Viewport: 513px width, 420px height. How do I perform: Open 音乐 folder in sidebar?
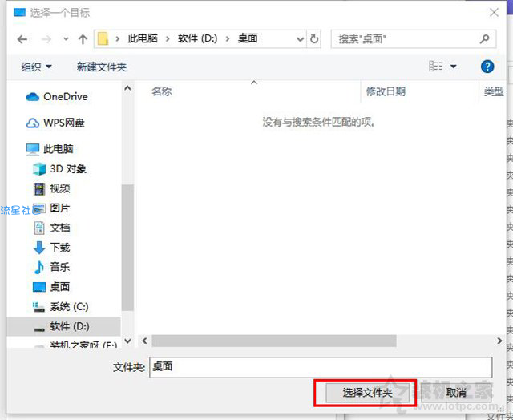(51, 267)
